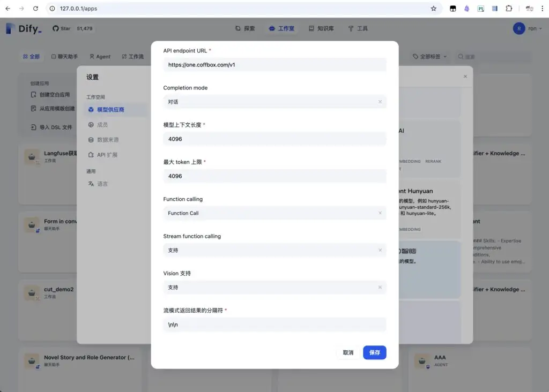Click the 最大 token 上限 input field
Screen dimensions: 549x392
[x=274, y=176]
